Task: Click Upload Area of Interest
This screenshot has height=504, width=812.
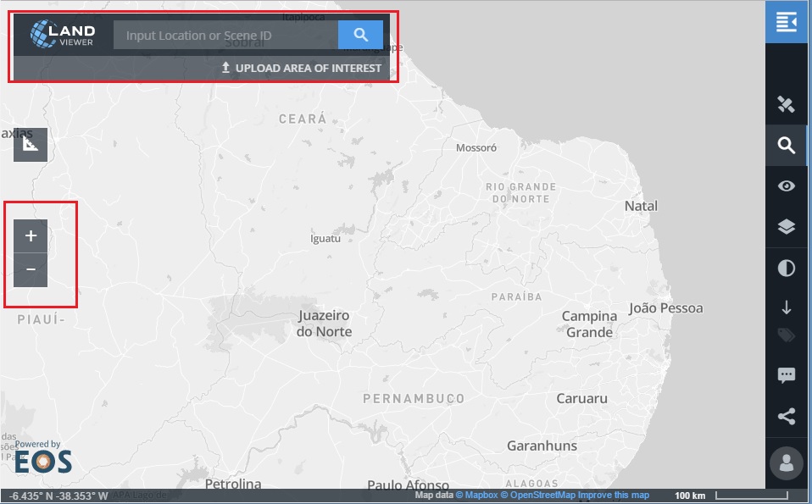Action: click(x=302, y=69)
